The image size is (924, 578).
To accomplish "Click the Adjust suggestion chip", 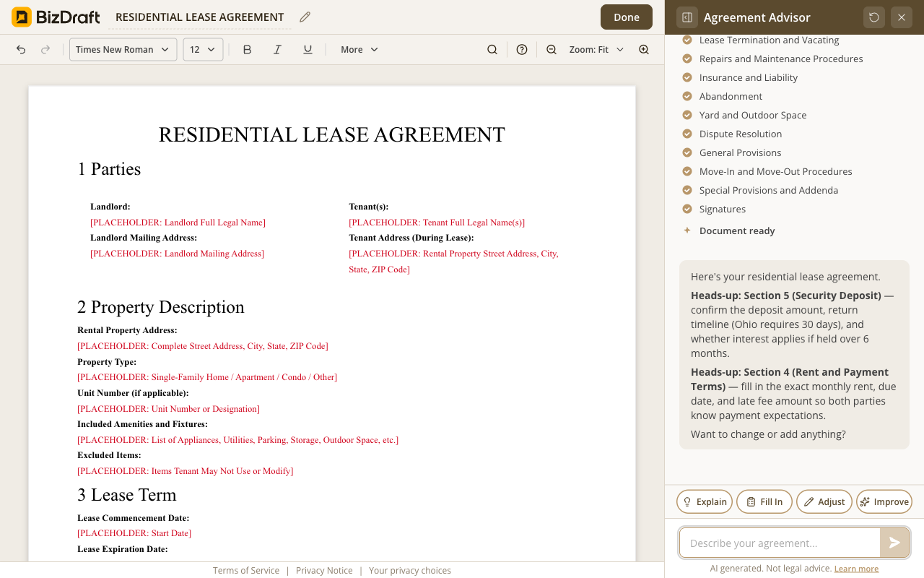I will coord(824,501).
